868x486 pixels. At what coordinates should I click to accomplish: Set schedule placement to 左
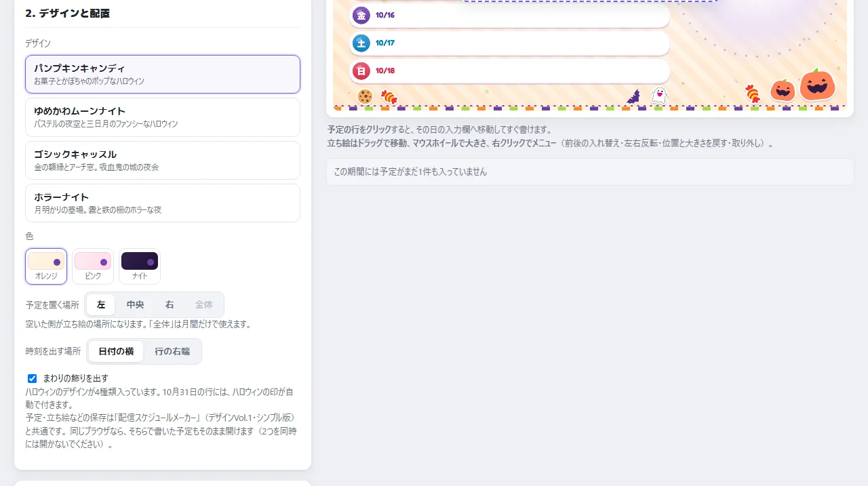[101, 305]
